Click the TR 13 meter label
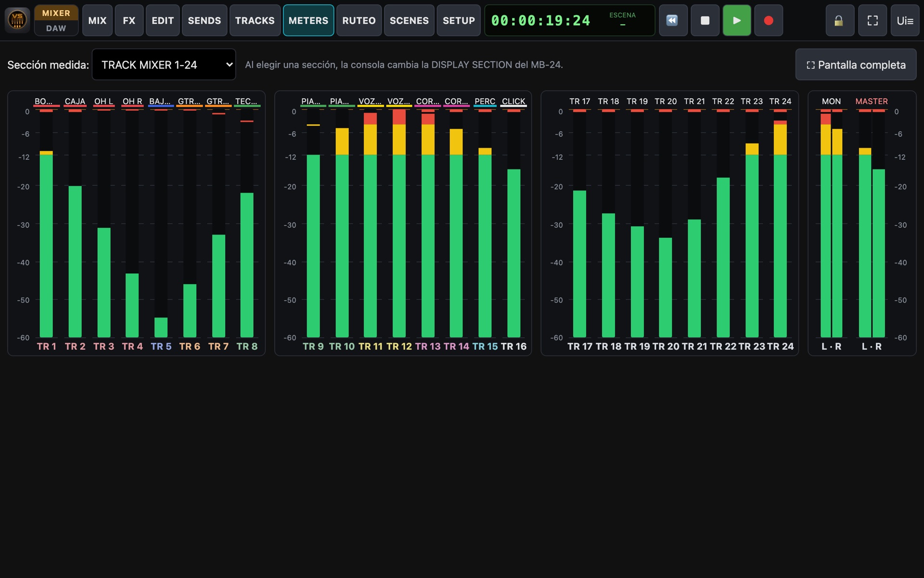Image resolution: width=924 pixels, height=578 pixels. pyautogui.click(x=428, y=346)
